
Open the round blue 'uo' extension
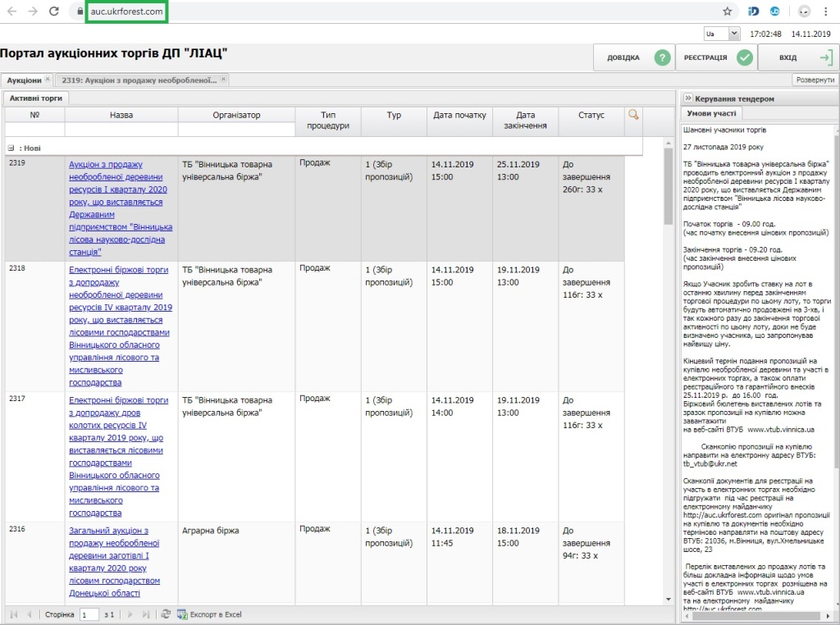click(x=774, y=11)
